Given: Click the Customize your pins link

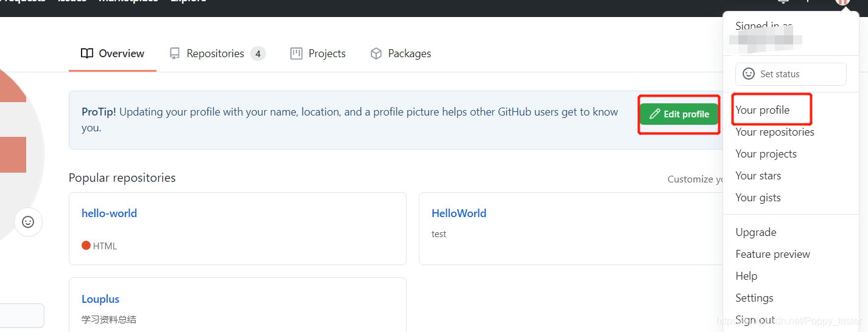Looking at the screenshot, I should click(x=695, y=179).
